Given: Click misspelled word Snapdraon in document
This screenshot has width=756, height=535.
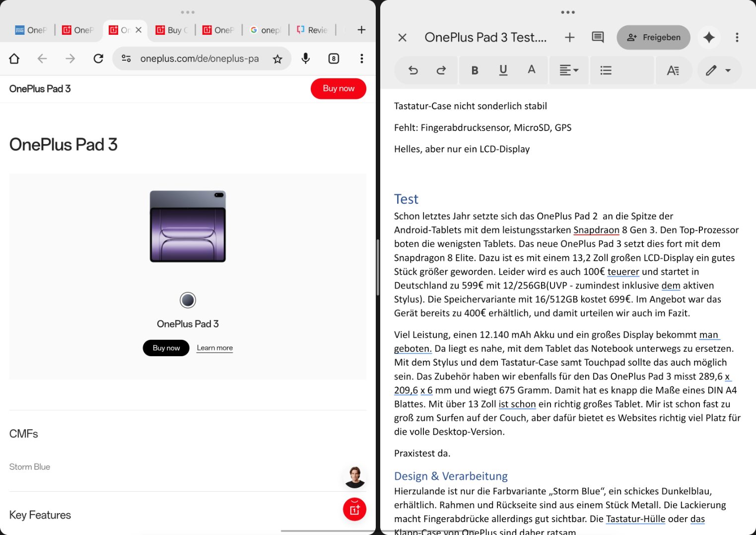Looking at the screenshot, I should (x=596, y=230).
